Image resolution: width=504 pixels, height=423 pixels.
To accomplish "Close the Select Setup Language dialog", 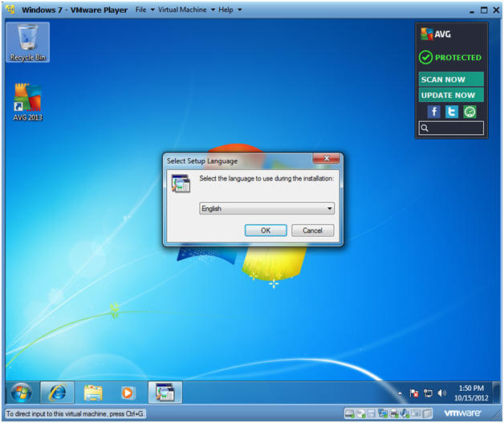I will point(327,158).
